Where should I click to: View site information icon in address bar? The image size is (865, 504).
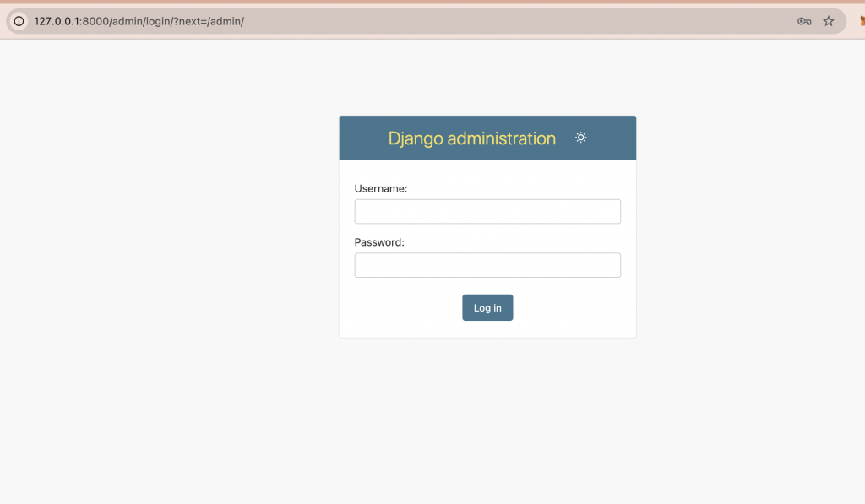(x=19, y=21)
